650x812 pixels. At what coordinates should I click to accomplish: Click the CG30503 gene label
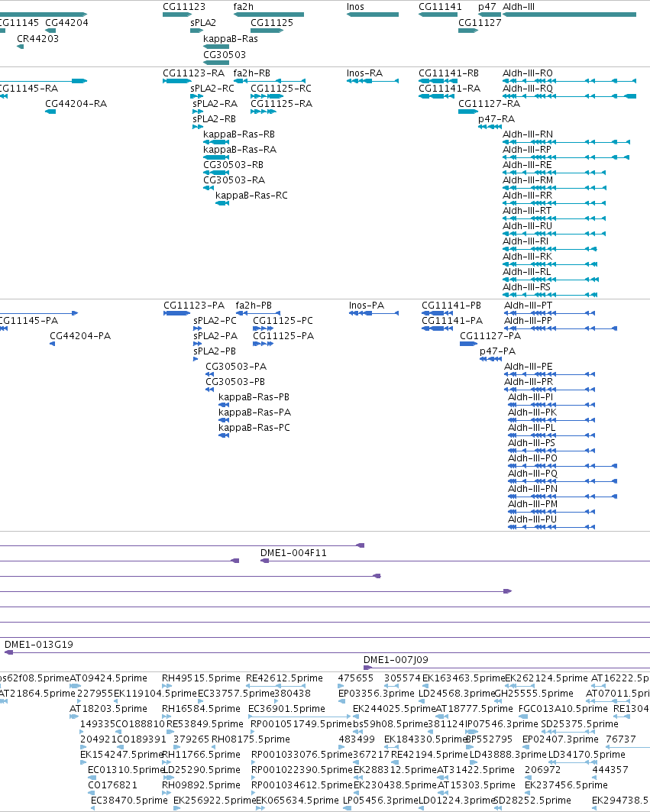pyautogui.click(x=225, y=55)
